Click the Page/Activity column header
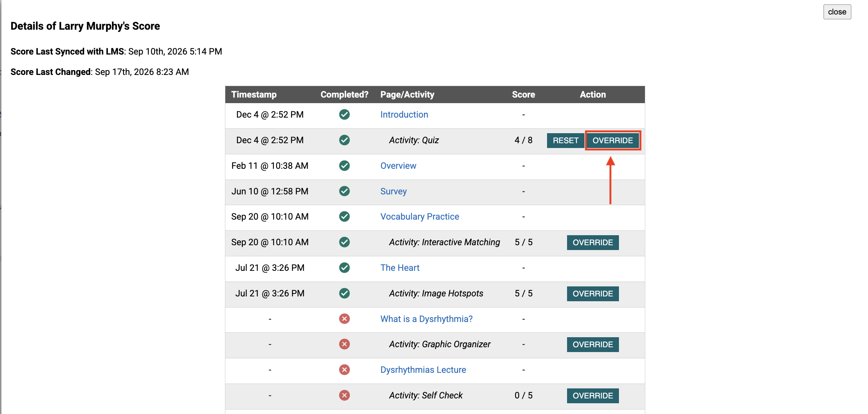Viewport: 868px width, 414px height. [x=407, y=95]
